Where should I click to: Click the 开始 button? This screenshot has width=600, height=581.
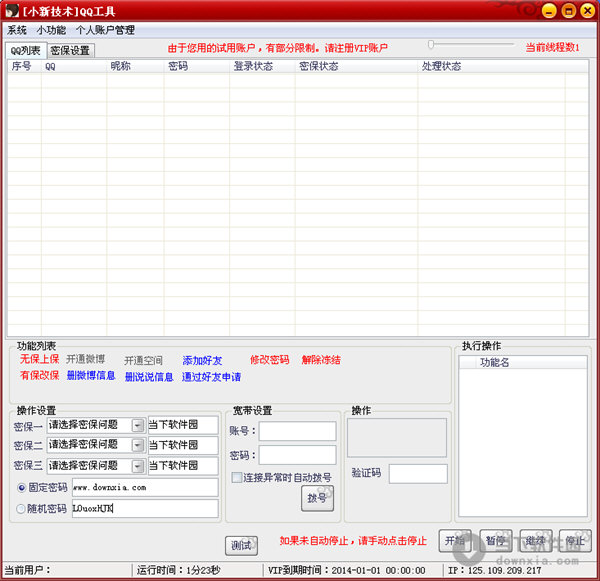(x=455, y=541)
